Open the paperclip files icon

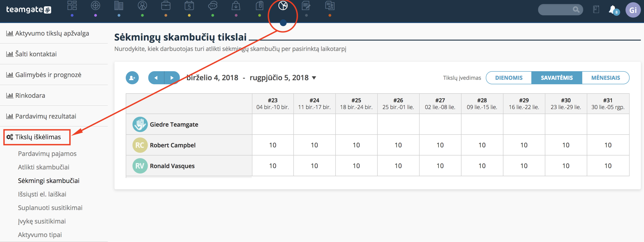[x=259, y=6]
